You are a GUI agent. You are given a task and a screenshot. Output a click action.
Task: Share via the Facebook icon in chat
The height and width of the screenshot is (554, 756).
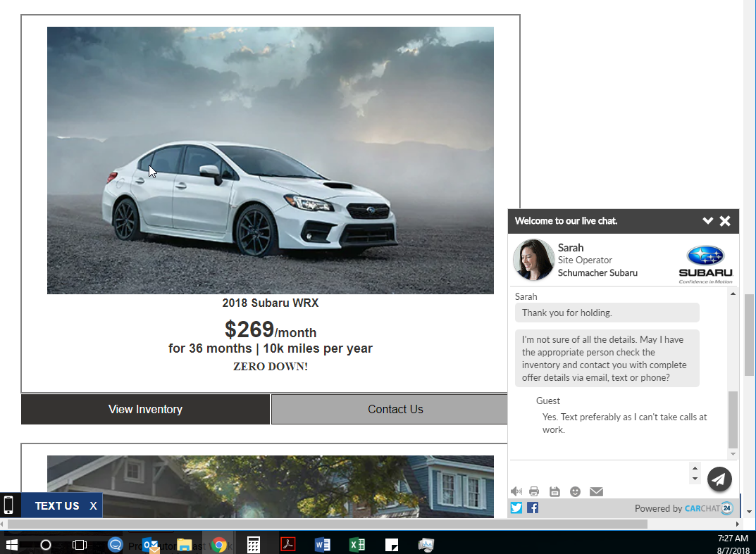[533, 508]
